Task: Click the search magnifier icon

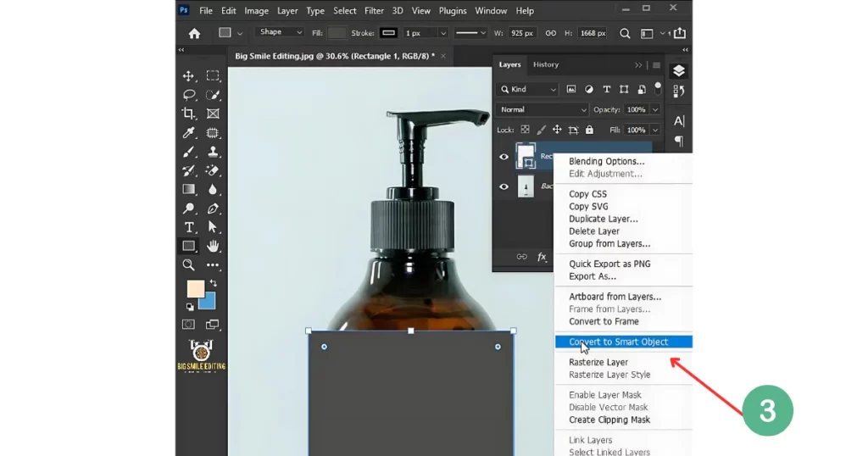Action: tap(625, 34)
